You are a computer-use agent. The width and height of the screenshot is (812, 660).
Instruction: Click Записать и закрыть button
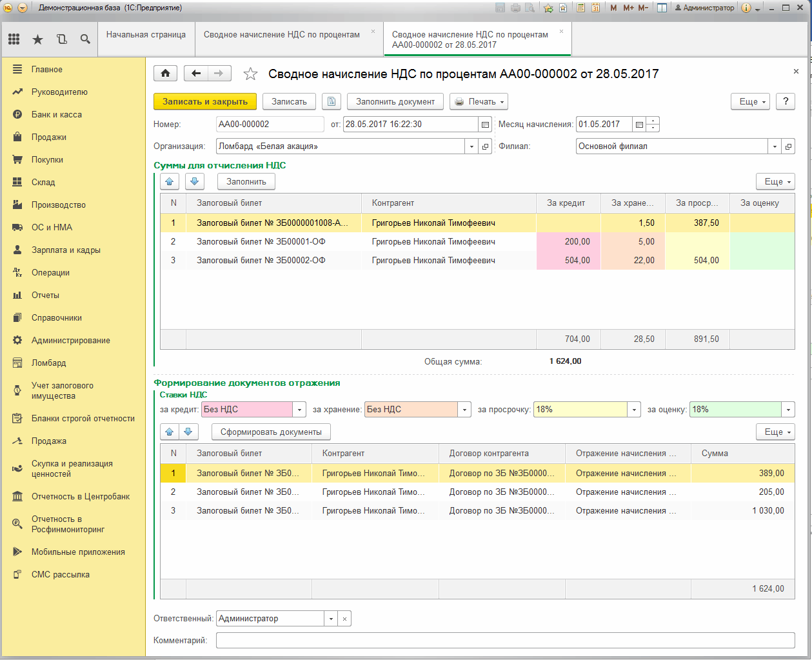pos(205,101)
